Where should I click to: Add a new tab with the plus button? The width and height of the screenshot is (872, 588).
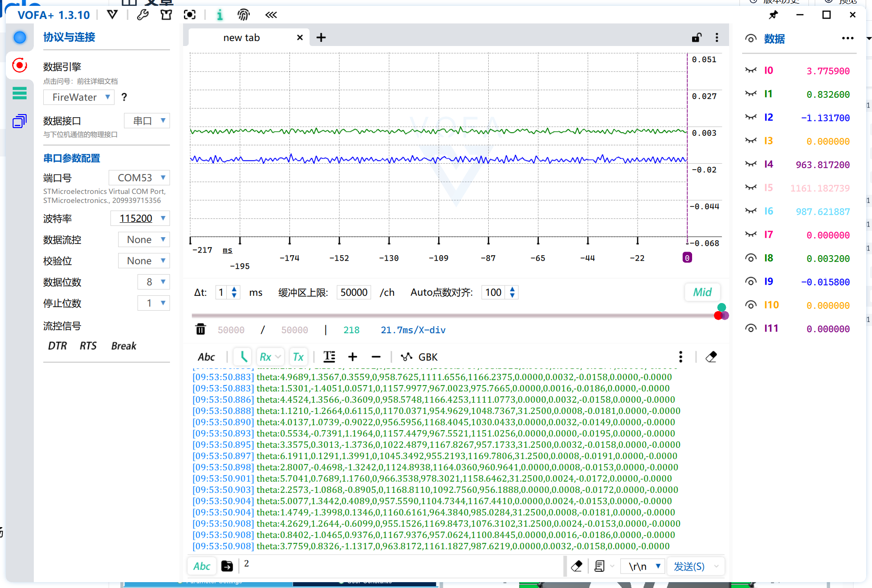[321, 37]
